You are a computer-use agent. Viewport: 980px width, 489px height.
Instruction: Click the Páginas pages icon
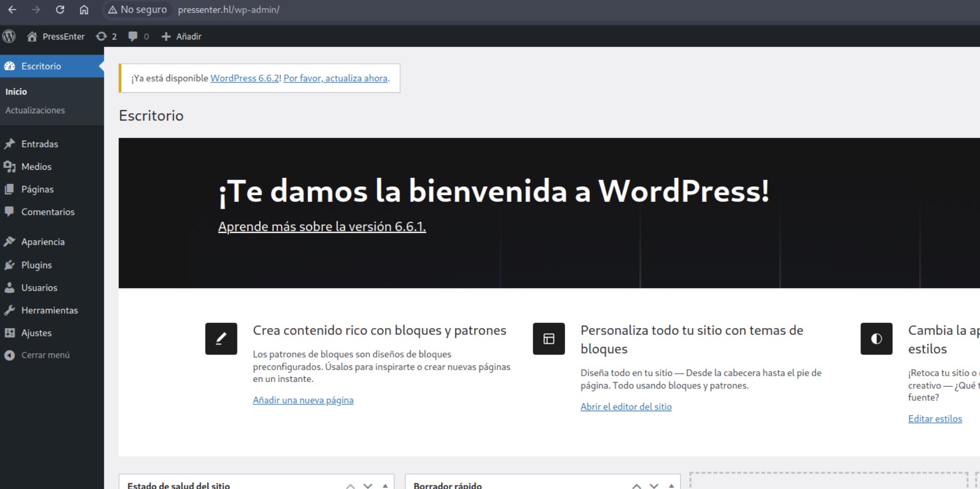tap(9, 189)
